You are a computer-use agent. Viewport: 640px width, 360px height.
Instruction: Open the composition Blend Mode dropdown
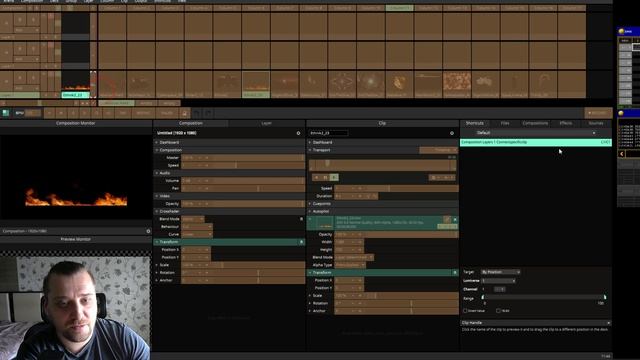point(193,219)
